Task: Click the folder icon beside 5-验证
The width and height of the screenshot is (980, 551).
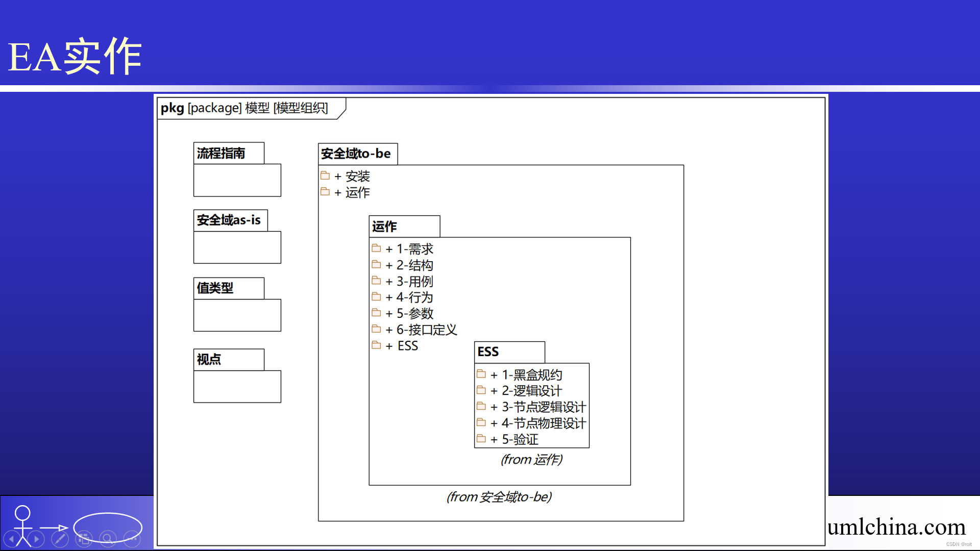Action: [481, 438]
